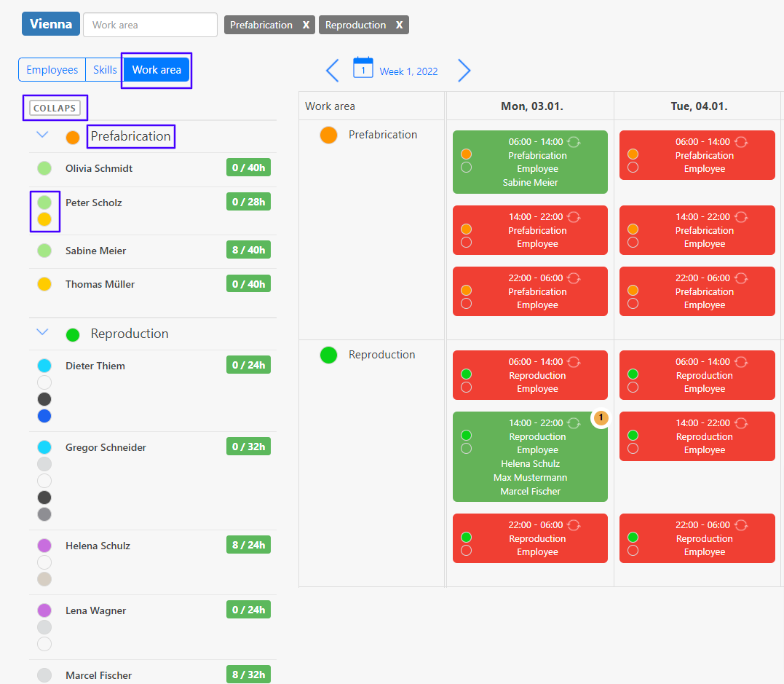Open the Vienna location selector
784x684 pixels.
(51, 24)
